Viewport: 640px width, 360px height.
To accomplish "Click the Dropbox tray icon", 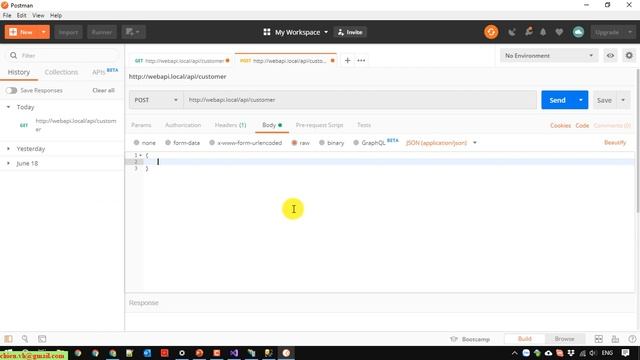I will point(571,353).
